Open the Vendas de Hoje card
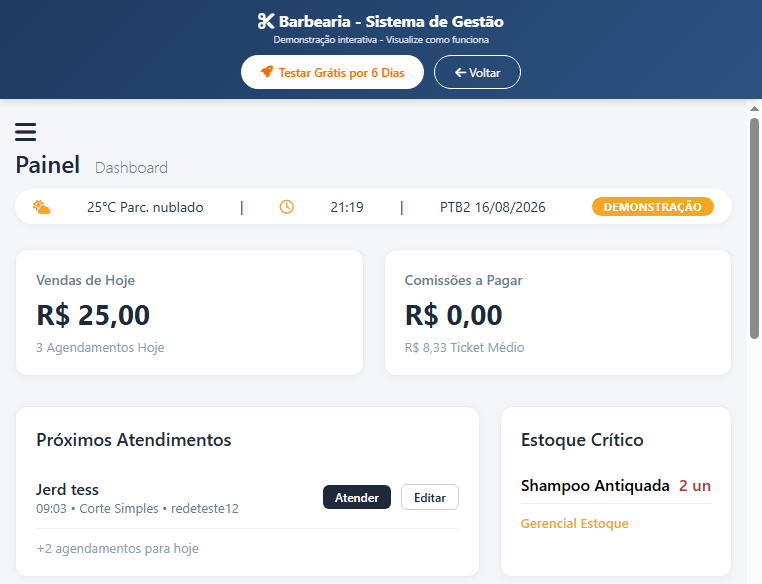 tap(190, 312)
